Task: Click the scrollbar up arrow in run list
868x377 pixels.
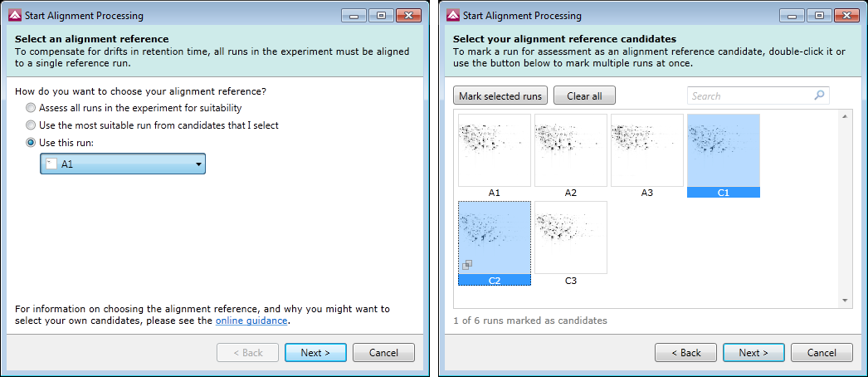Action: coord(845,116)
